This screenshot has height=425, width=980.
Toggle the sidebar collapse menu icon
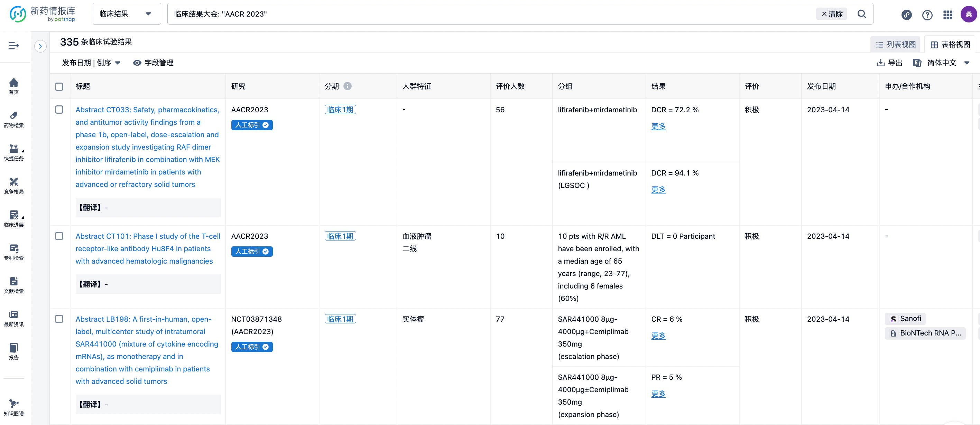click(x=14, y=46)
